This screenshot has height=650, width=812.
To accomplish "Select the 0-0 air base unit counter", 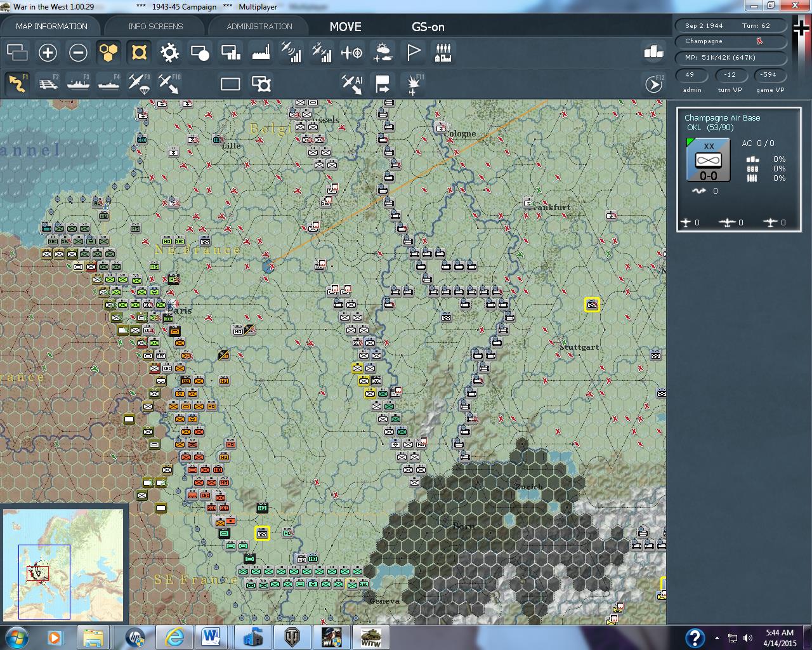I will coord(708,161).
